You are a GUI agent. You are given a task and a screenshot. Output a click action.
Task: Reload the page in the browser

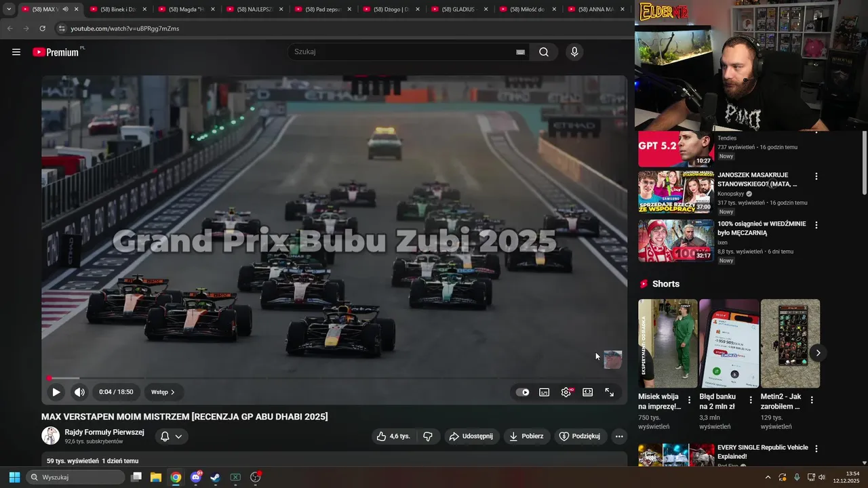[x=42, y=28]
